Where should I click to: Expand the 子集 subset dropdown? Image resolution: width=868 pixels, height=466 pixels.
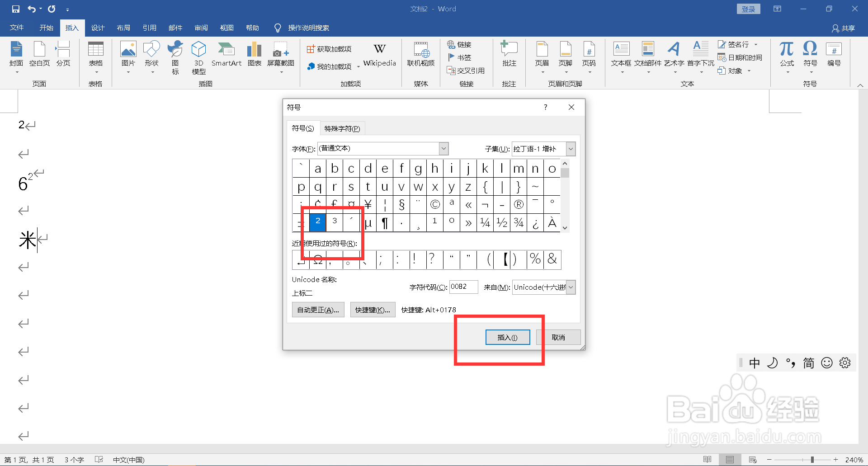pos(571,149)
